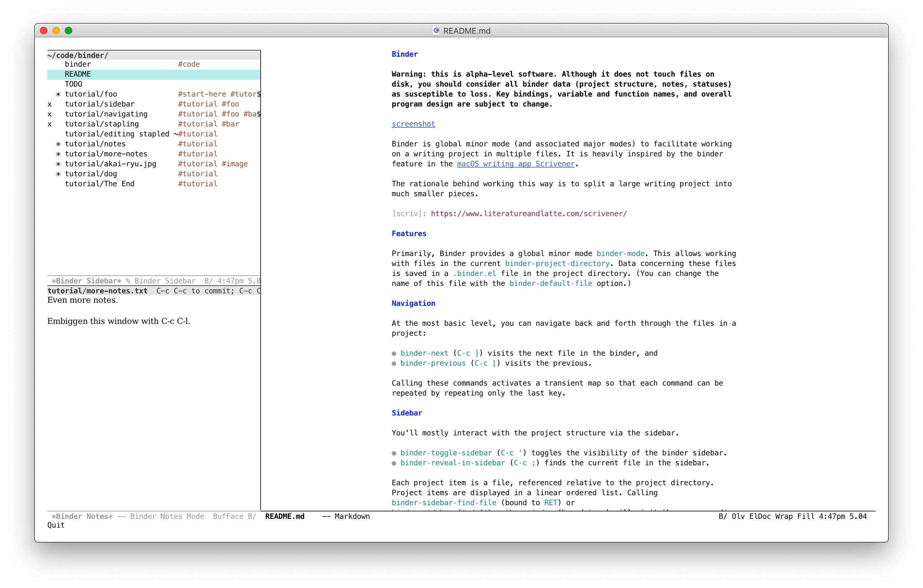Open tutorial/notes in the sidebar
This screenshot has width=923, height=588.
95,144
